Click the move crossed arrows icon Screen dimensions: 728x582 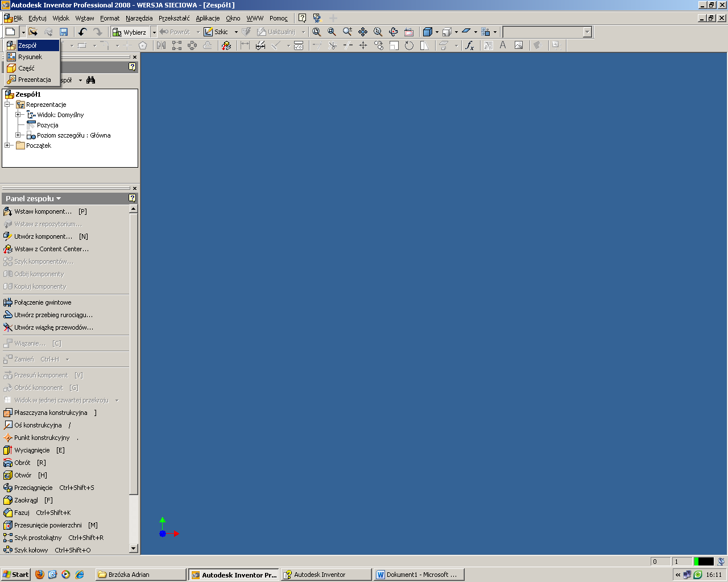click(x=363, y=45)
